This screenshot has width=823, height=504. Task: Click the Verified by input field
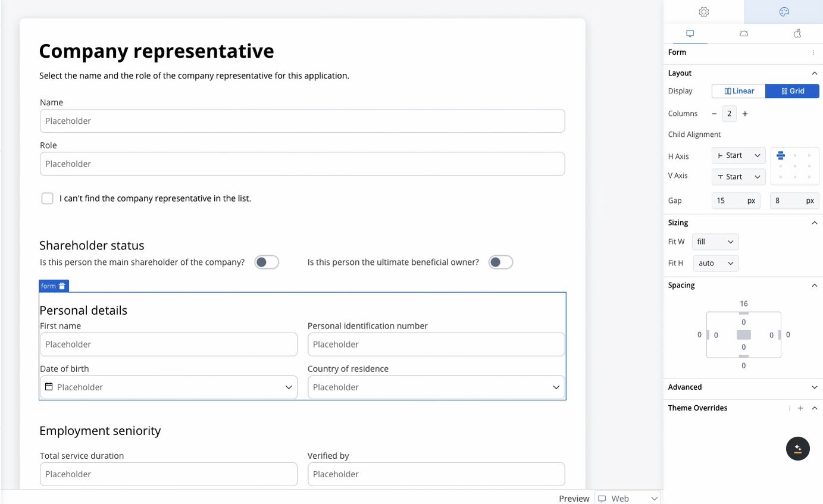[436, 474]
